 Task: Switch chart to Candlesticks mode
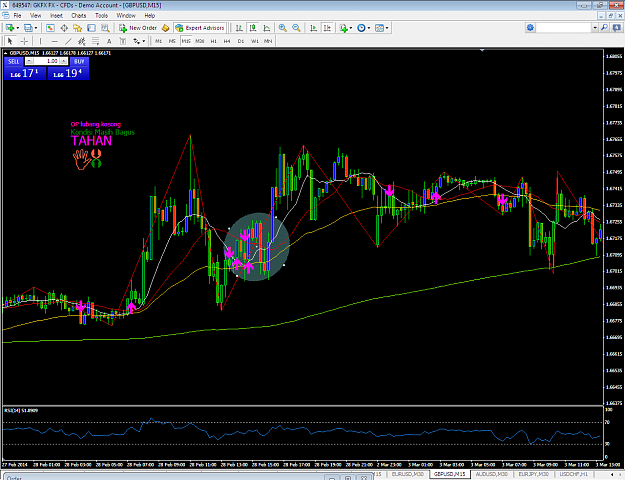(x=253, y=28)
